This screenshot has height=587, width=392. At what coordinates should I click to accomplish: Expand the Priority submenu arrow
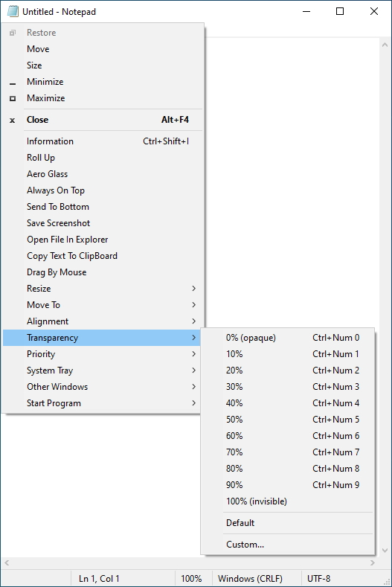click(193, 354)
